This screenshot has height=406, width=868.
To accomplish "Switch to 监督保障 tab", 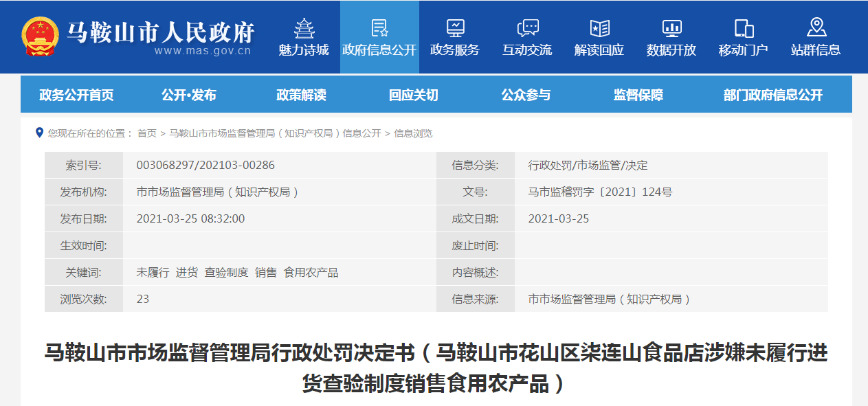I will click(x=638, y=95).
